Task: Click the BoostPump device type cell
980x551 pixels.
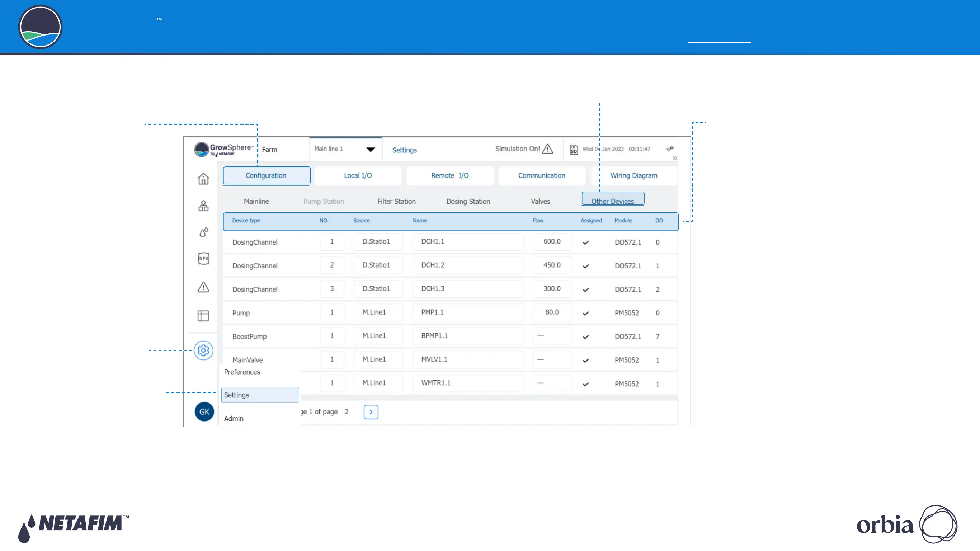Action: pyautogui.click(x=250, y=337)
